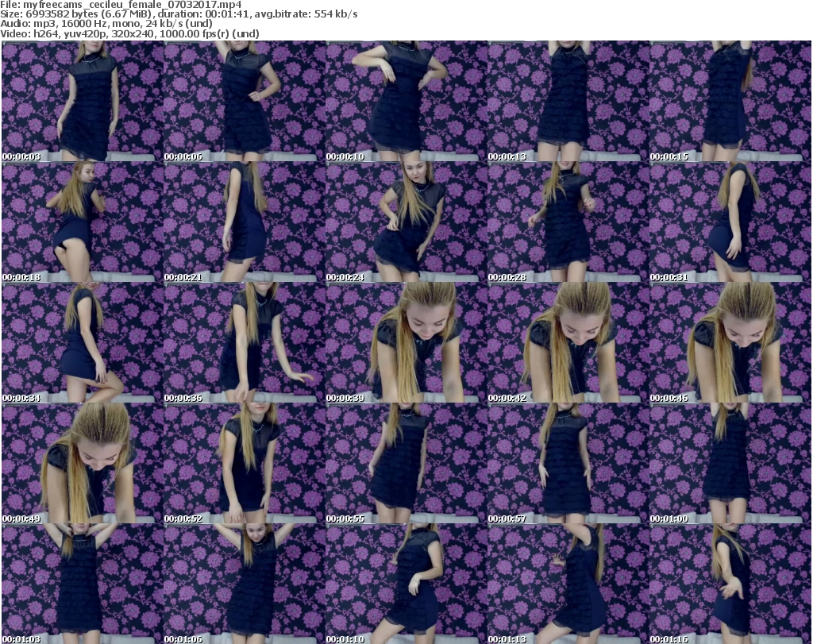Choose the 00:00:49 frame thumbnail

point(83,464)
